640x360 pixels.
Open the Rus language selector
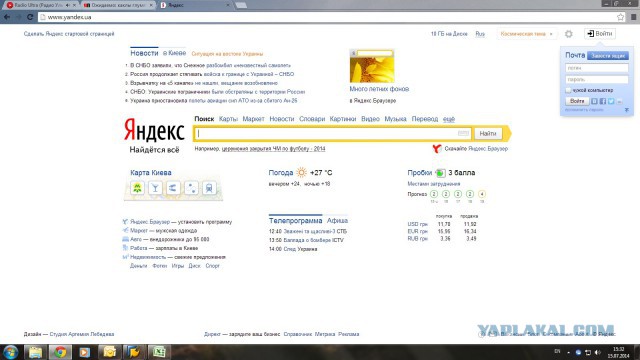(480, 34)
